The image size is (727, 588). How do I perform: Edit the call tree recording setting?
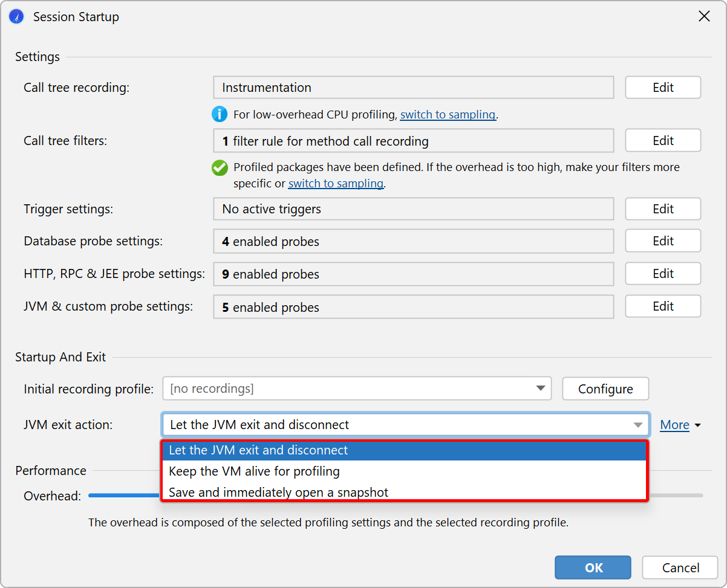tap(662, 88)
